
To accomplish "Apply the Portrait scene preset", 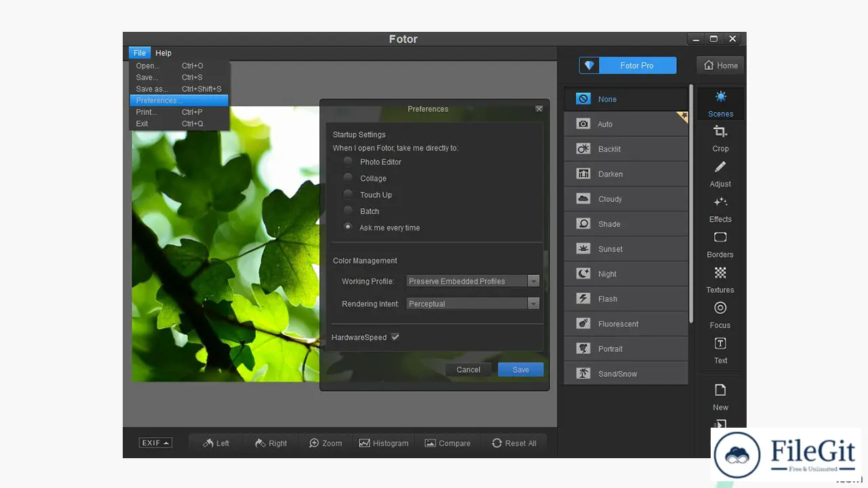I will click(626, 349).
